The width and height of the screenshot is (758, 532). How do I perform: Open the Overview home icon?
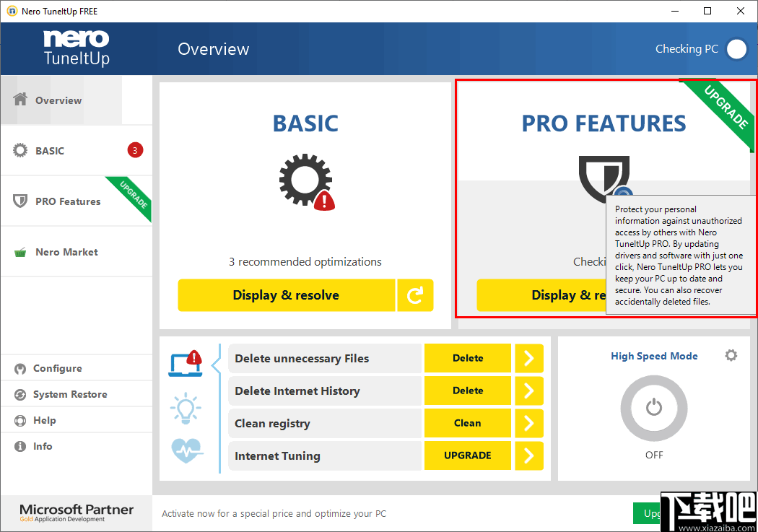click(x=20, y=100)
